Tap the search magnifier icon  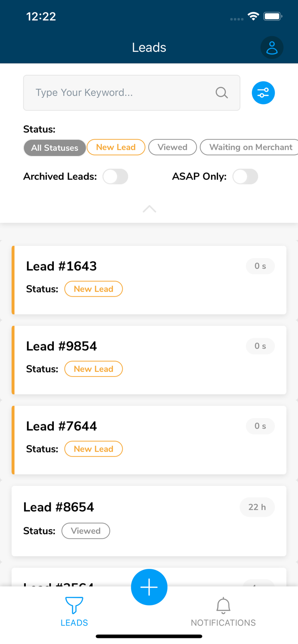tap(221, 93)
